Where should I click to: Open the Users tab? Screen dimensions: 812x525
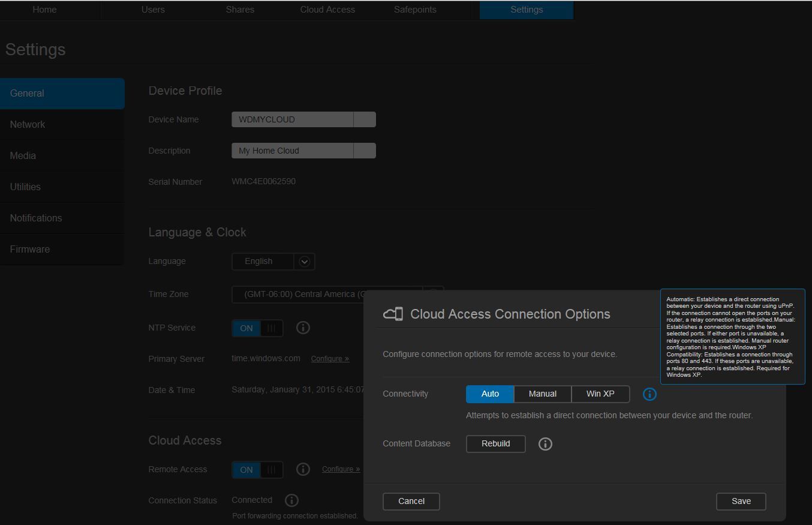tap(153, 10)
